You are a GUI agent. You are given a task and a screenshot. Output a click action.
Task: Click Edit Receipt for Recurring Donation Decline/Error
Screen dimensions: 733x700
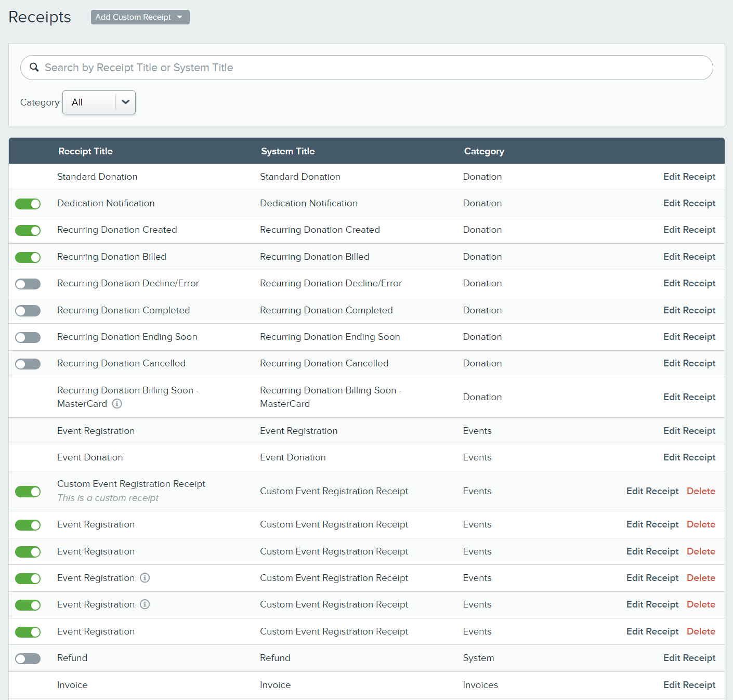point(689,283)
